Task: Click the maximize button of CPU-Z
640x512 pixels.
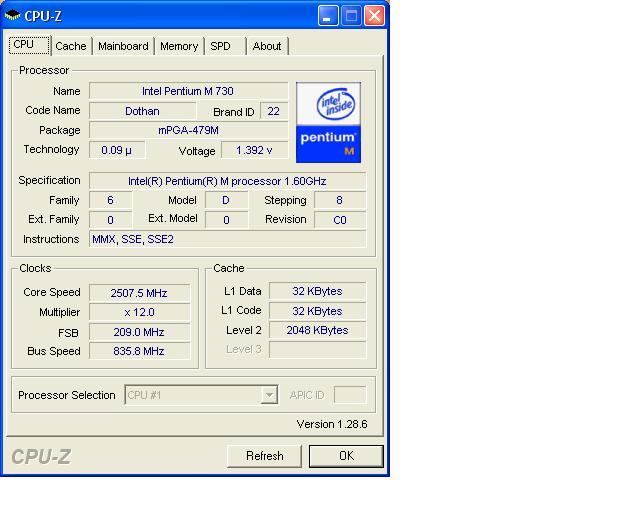Action: coord(351,16)
